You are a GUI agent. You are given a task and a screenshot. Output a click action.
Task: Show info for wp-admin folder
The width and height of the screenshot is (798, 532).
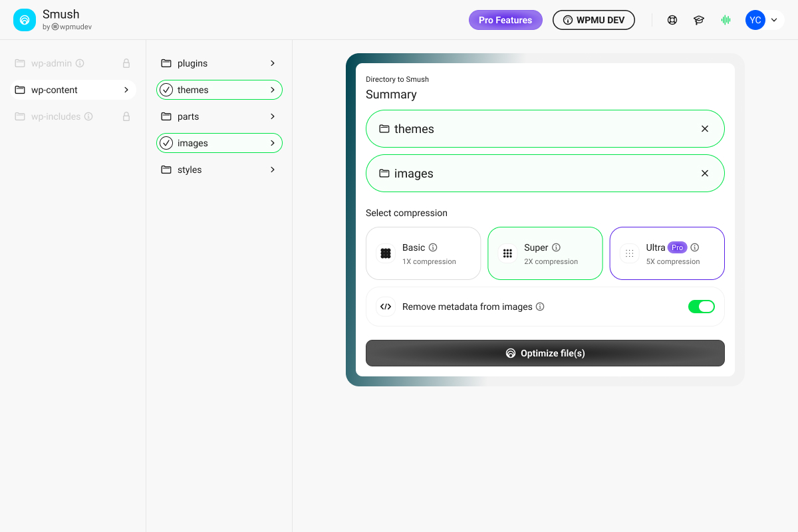(x=80, y=63)
